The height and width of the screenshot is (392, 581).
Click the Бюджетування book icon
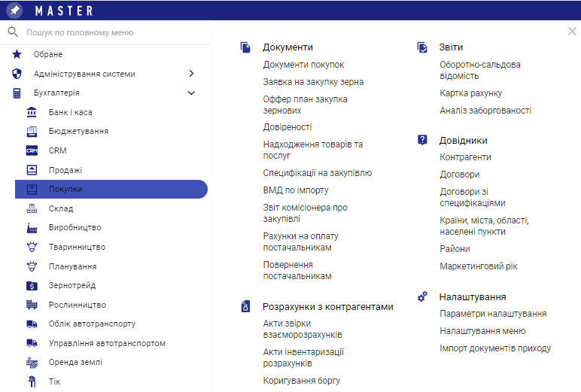tap(32, 131)
